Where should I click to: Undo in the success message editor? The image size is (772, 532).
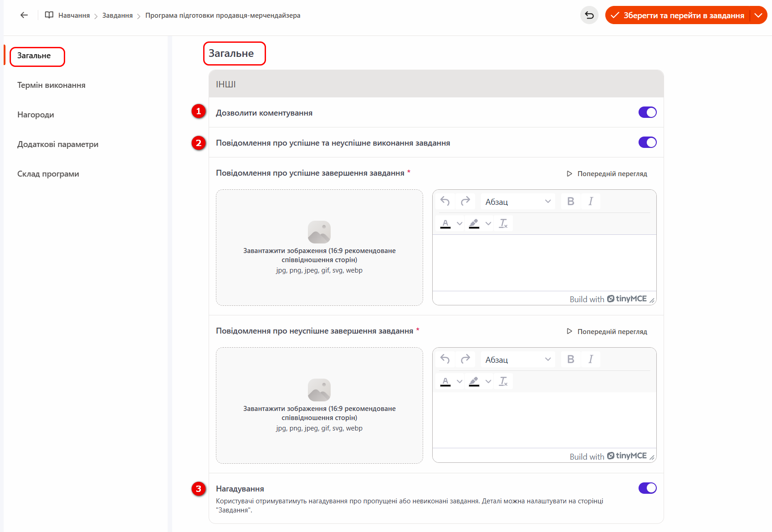[x=445, y=201]
